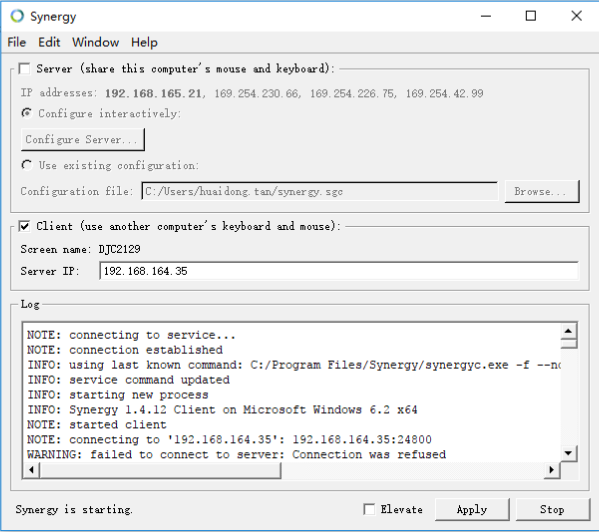Open the Window menu
Screen dimensions: 599x532
(x=96, y=42)
